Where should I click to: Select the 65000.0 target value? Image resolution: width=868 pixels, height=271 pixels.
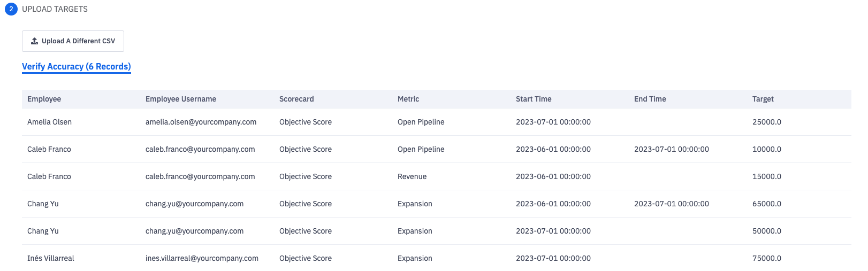click(x=767, y=204)
